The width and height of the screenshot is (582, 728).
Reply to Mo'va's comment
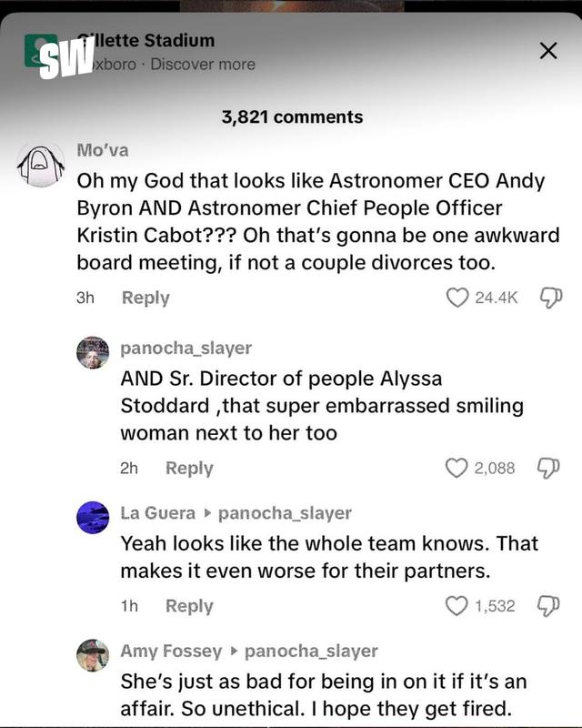click(x=145, y=298)
